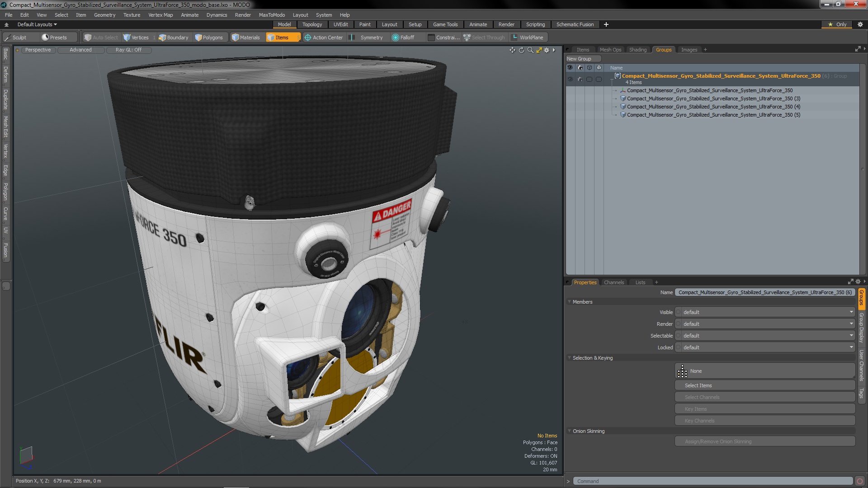
Task: Open the WorkPlane options
Action: (528, 38)
